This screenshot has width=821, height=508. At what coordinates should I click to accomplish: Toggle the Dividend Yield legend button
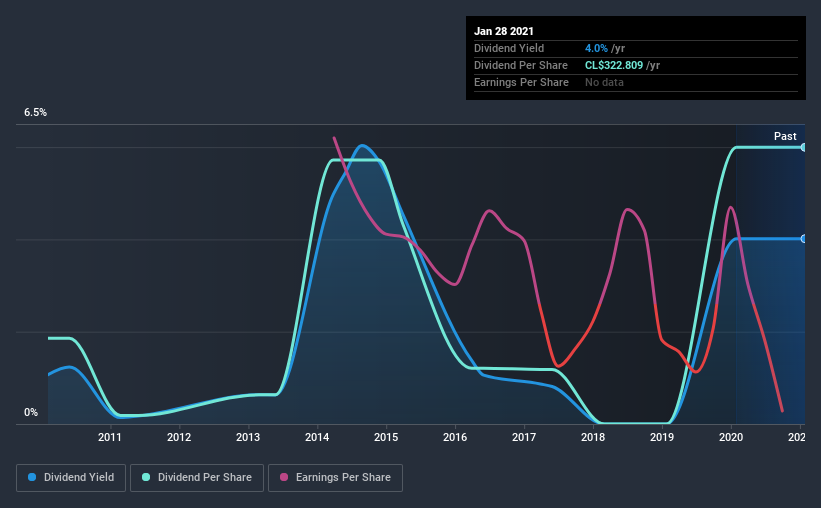[x=71, y=478]
